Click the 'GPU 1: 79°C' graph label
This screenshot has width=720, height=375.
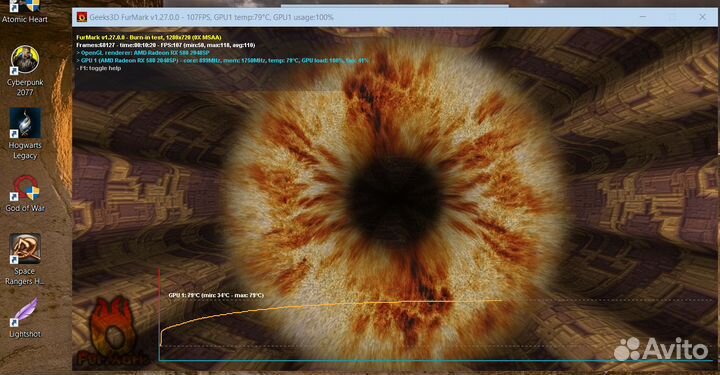click(216, 295)
